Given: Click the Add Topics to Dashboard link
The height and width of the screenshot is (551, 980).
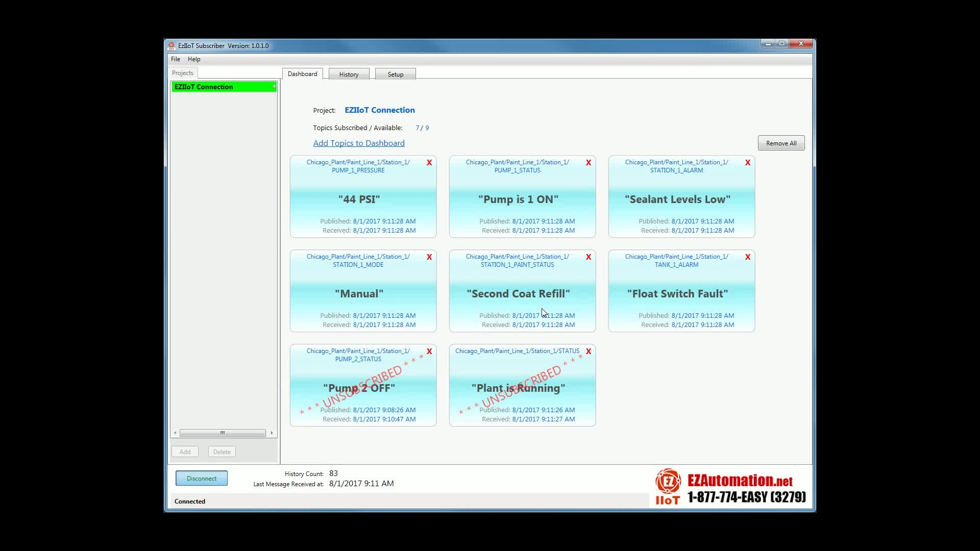Looking at the screenshot, I should pyautogui.click(x=359, y=143).
